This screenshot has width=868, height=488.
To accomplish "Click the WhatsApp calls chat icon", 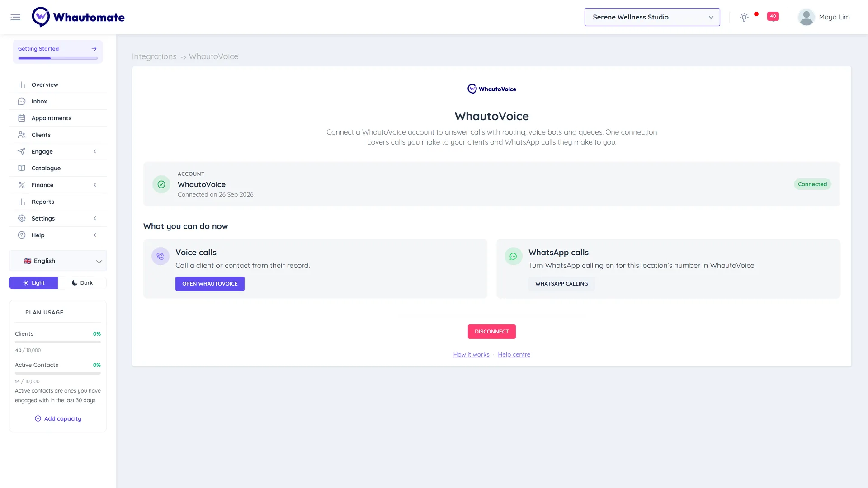I will pyautogui.click(x=514, y=256).
